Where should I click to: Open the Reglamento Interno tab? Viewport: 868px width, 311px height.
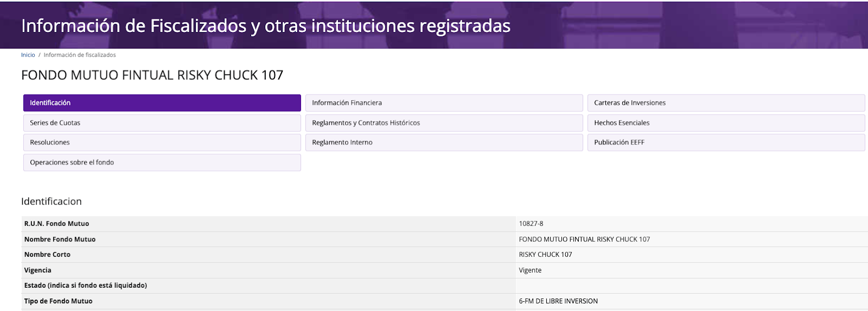tap(444, 142)
